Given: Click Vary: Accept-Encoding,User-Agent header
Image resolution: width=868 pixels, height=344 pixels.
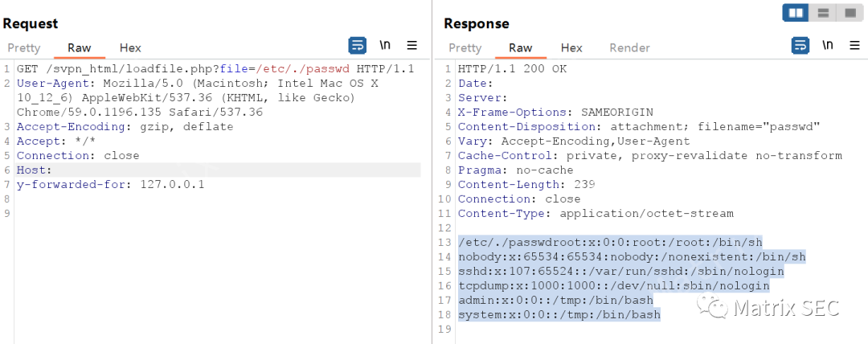Looking at the screenshot, I should (574, 141).
